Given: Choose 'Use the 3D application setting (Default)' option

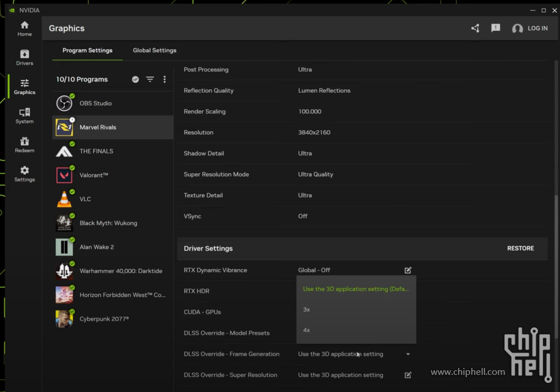Looking at the screenshot, I should pyautogui.click(x=356, y=289).
